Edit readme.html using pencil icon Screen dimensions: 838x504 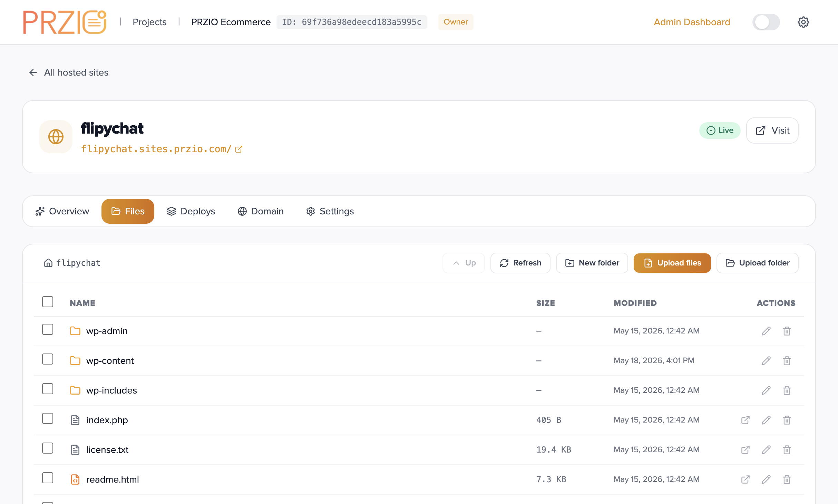(x=766, y=479)
